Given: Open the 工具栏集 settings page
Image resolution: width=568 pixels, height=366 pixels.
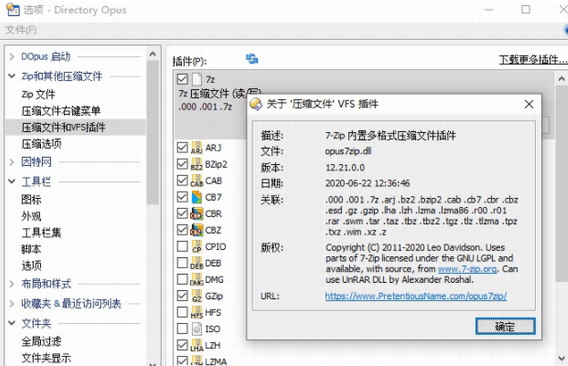Looking at the screenshot, I should click(41, 233).
